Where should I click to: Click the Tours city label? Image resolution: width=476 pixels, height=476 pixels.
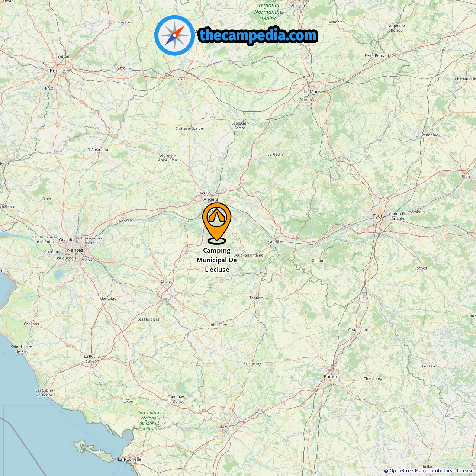coord(379,216)
